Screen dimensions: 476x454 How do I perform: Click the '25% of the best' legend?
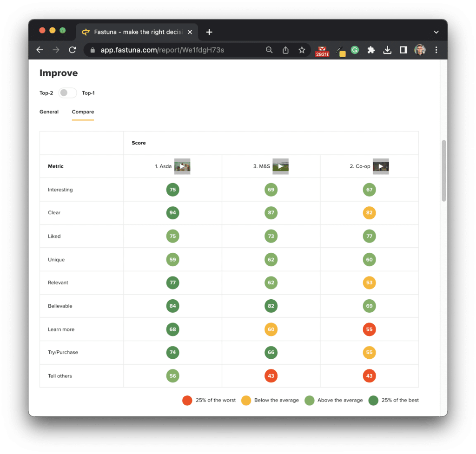pos(393,400)
